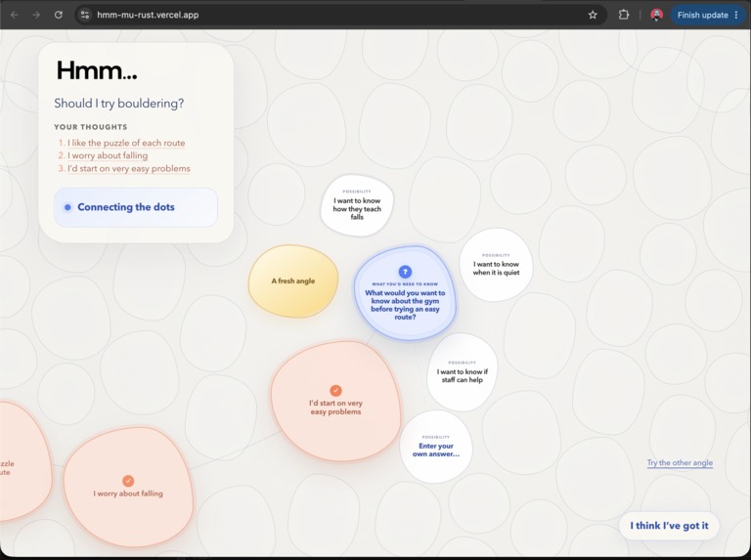This screenshot has height=560, width=751.
Task: Click checkmark on 'I'd start on very easy problems' bubble
Action: 335,391
